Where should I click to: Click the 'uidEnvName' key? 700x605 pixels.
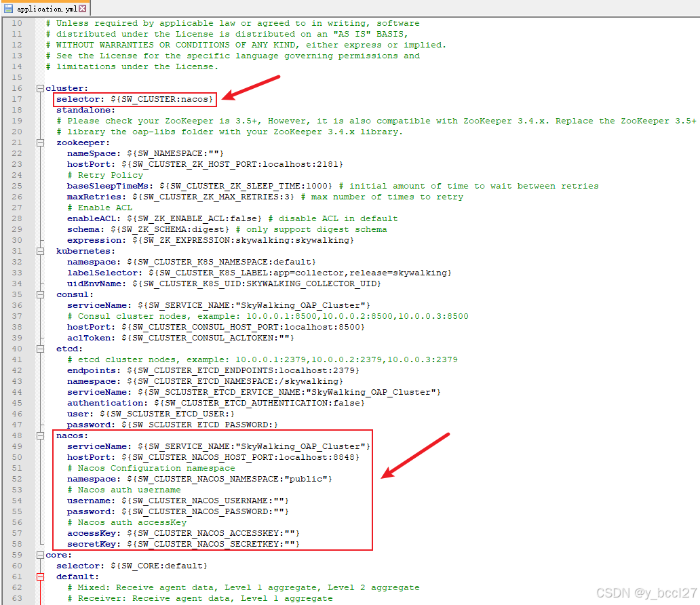[x=94, y=284]
